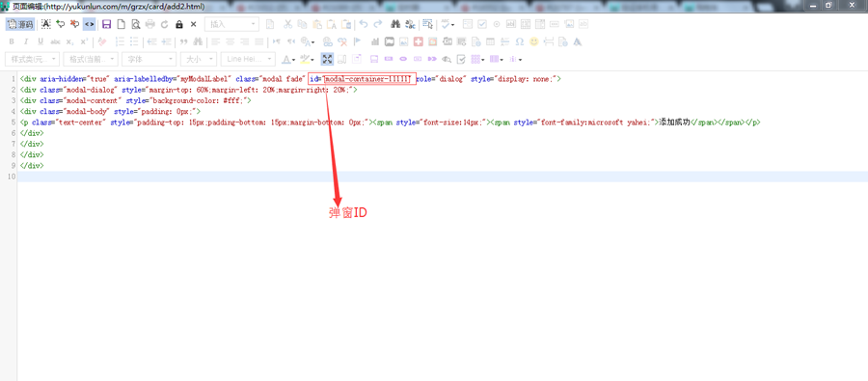868x381 pixels.
Task: Insert a bulleted list
Action: coord(134,41)
